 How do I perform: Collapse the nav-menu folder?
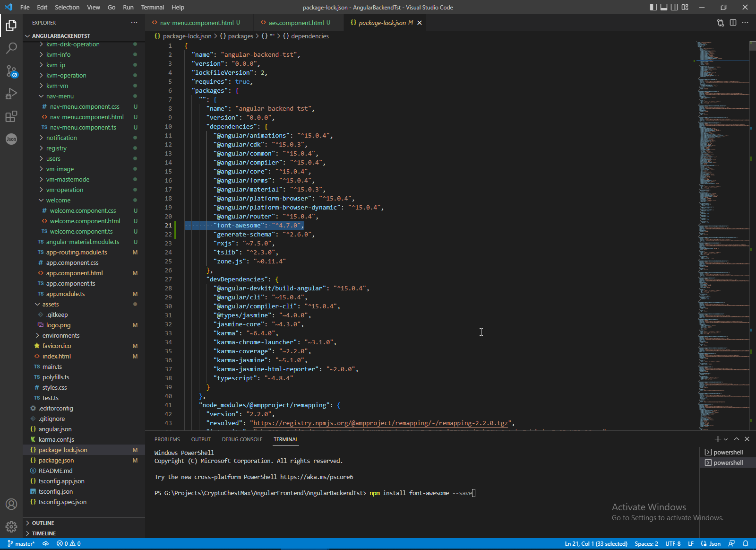(x=84, y=96)
